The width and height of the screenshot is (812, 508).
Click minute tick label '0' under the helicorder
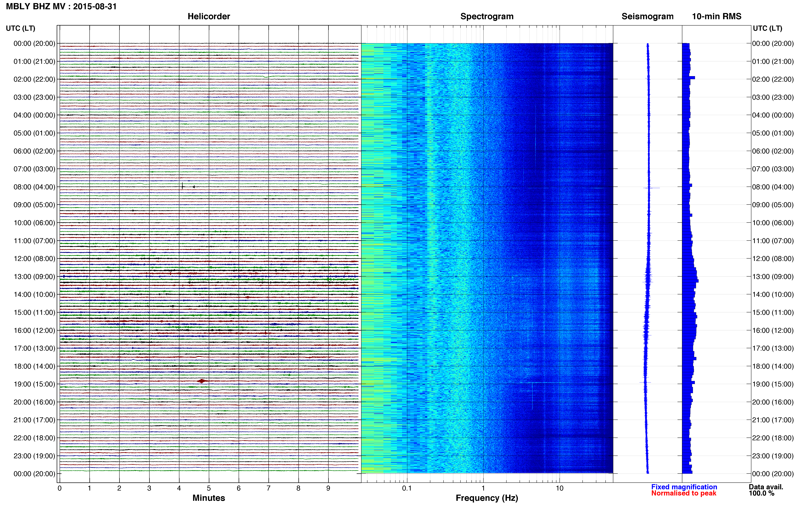(x=60, y=488)
